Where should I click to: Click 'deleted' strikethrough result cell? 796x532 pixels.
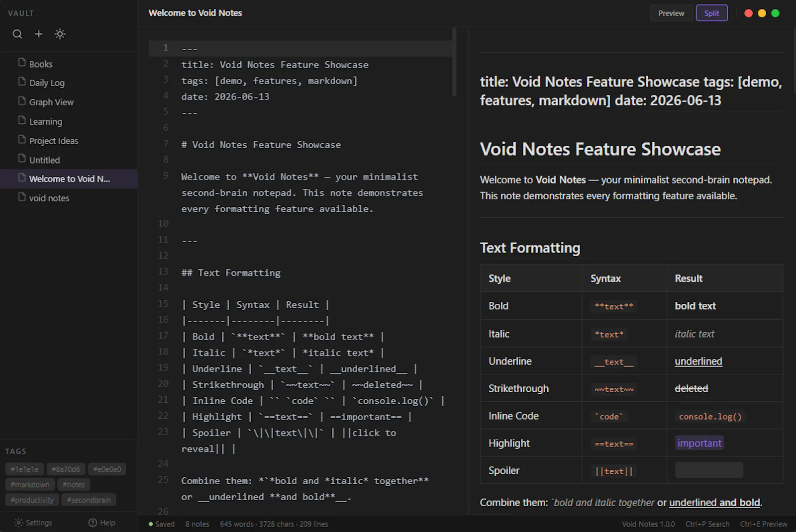pyautogui.click(x=692, y=389)
